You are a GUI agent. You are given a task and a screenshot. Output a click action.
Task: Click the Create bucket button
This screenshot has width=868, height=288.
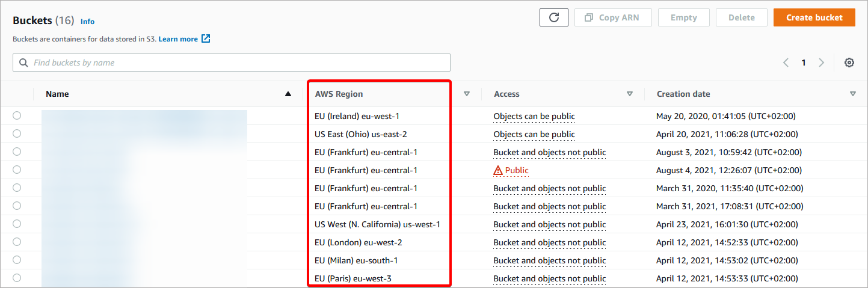(815, 17)
